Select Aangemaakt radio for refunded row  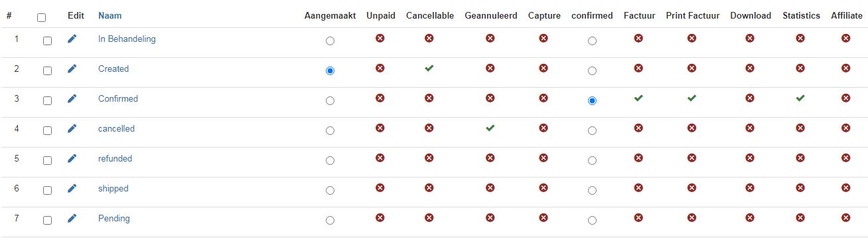click(x=330, y=161)
